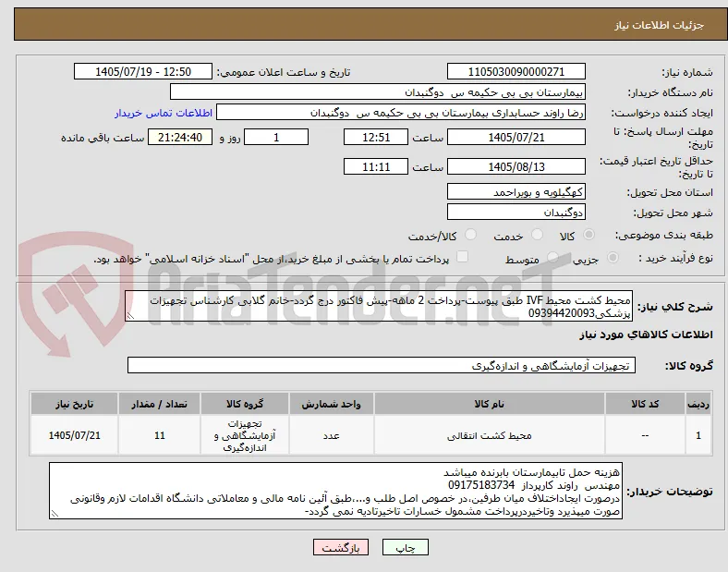
Task: Click price validity date 1405/08/13 field
Action: [x=516, y=166]
